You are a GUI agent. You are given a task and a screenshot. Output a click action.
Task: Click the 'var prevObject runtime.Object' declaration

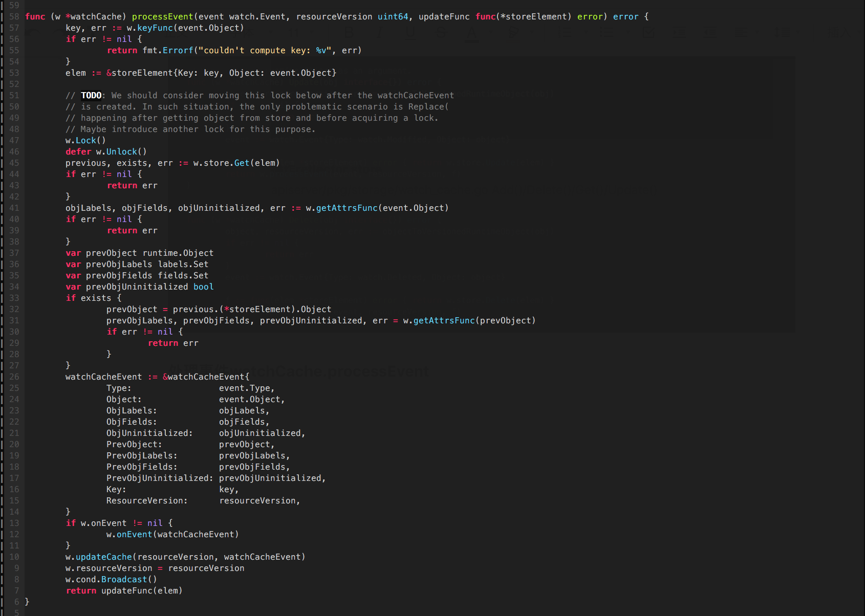coord(139,253)
